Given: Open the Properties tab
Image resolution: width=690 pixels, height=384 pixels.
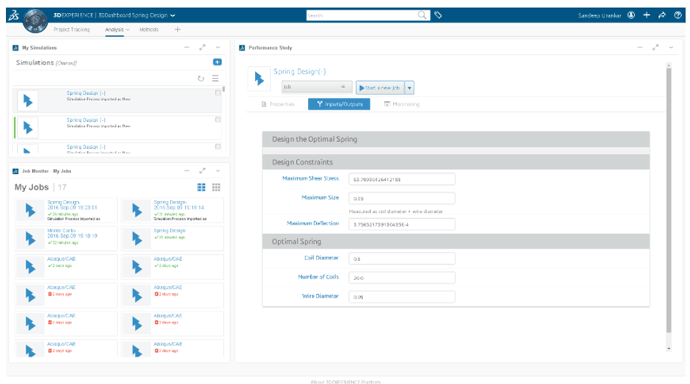Looking at the screenshot, I should click(x=278, y=104).
